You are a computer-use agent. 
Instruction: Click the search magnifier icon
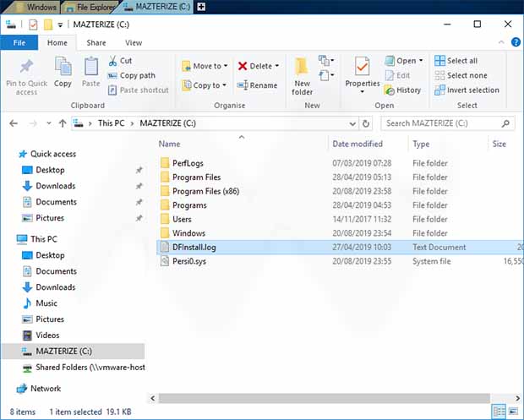505,123
